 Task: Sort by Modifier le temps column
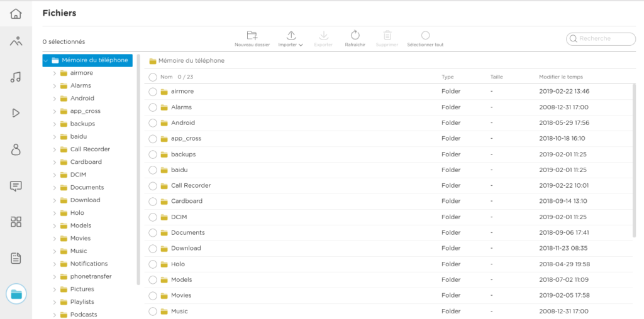(x=560, y=77)
